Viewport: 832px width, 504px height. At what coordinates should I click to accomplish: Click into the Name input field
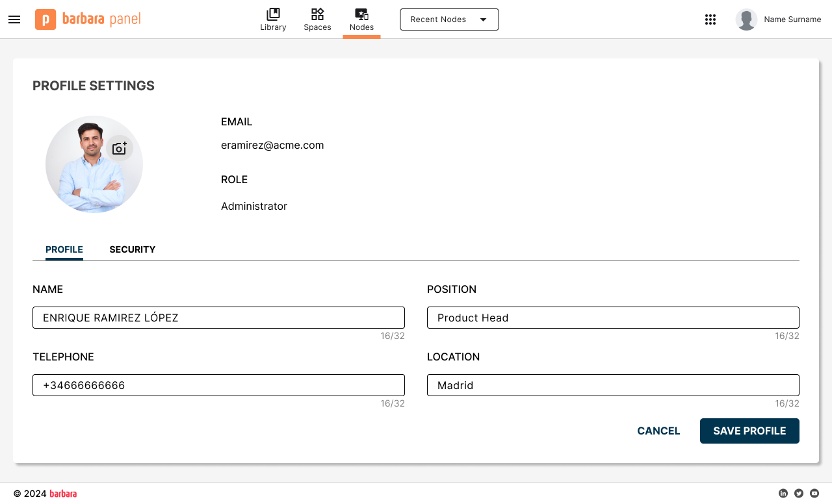pos(218,318)
